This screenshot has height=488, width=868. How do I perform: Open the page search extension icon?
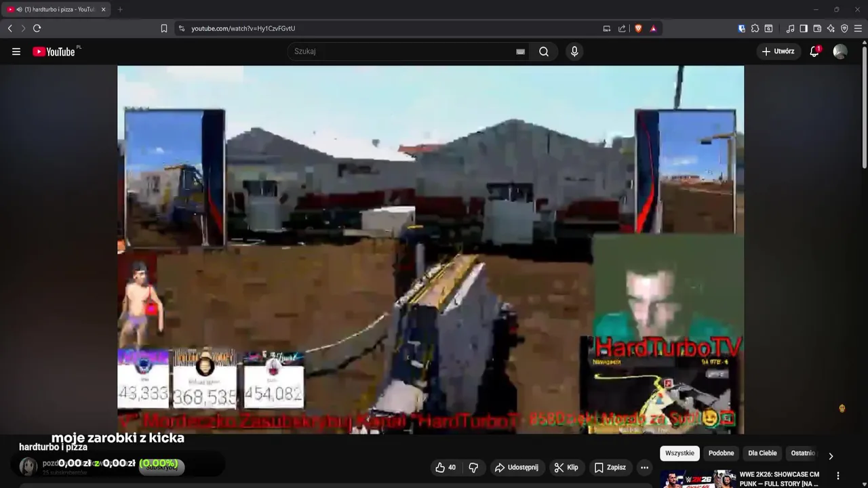[768, 28]
